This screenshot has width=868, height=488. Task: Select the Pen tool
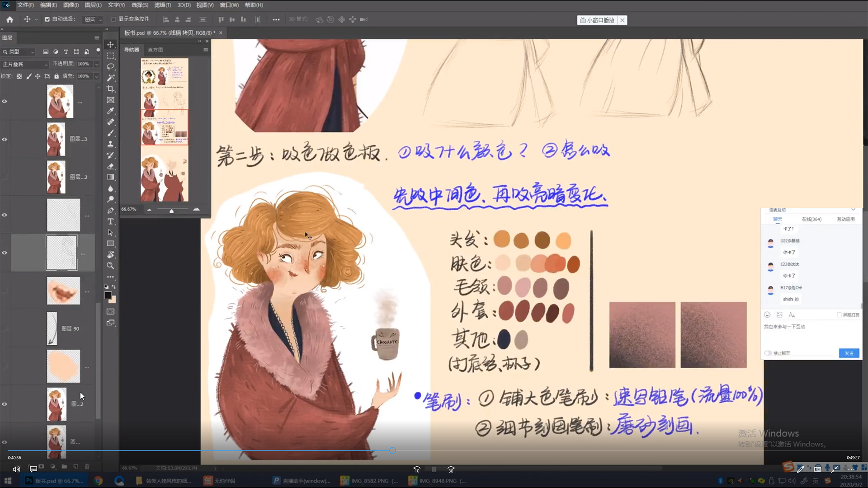pyautogui.click(x=110, y=211)
